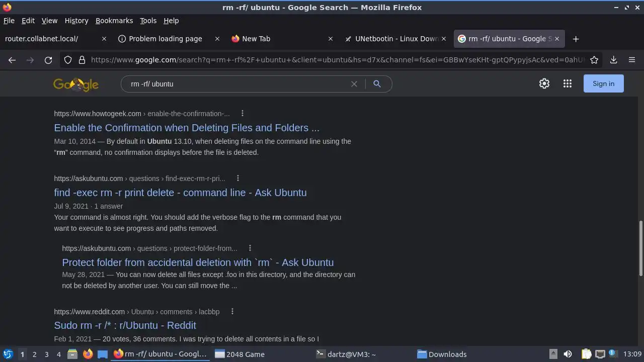The height and width of the screenshot is (362, 644).
Task: Focus the Firefox URL address bar
Action: (x=337, y=60)
